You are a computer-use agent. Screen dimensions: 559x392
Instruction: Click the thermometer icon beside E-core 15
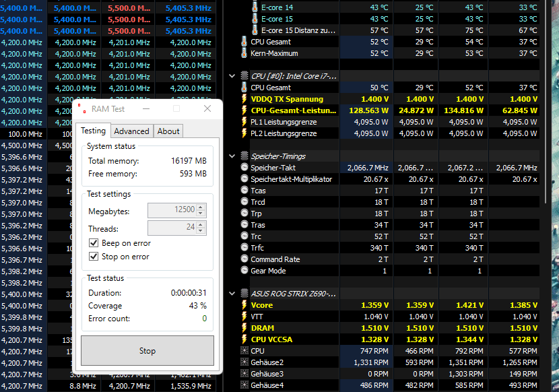coord(255,19)
